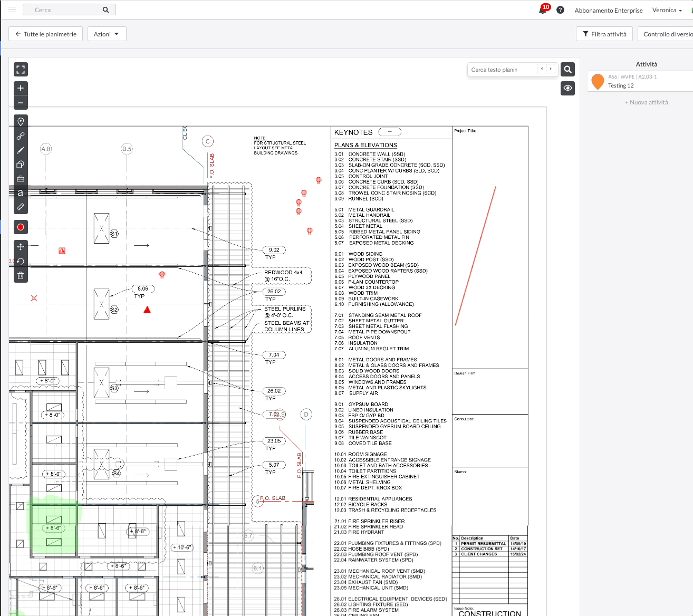This screenshot has width=693, height=616.
Task: Click the Cerca testo planimetria field
Action: (x=501, y=70)
